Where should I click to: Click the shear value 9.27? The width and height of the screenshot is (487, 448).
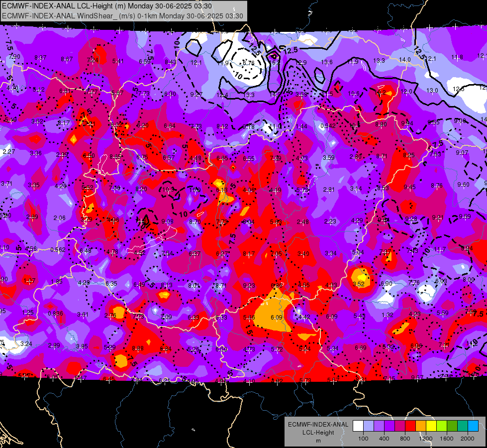click(x=196, y=94)
